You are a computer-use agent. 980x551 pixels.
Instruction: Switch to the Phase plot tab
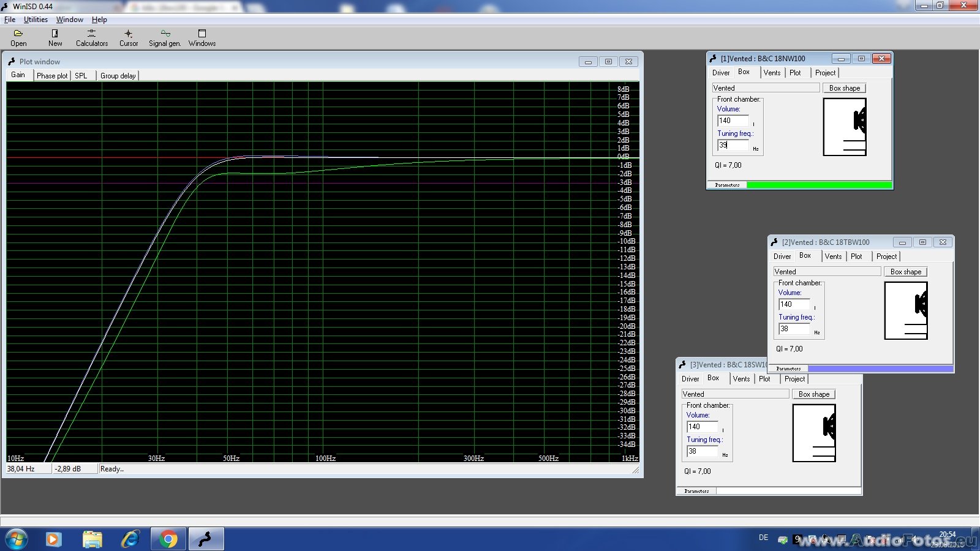tap(52, 76)
